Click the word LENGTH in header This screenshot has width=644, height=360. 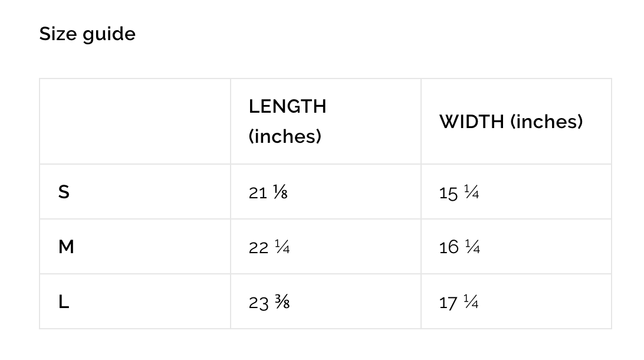(x=288, y=106)
